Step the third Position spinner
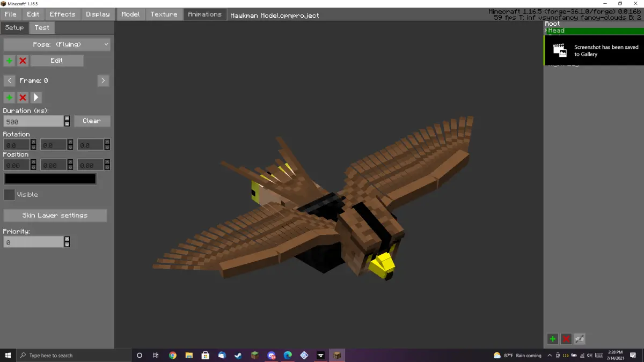This screenshot has width=644, height=362. point(107,165)
